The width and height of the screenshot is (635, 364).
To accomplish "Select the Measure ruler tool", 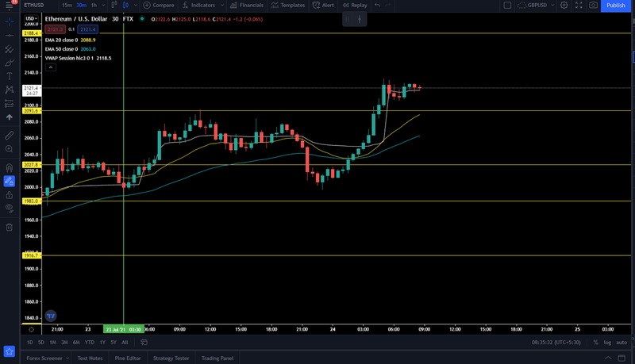I will coord(10,135).
